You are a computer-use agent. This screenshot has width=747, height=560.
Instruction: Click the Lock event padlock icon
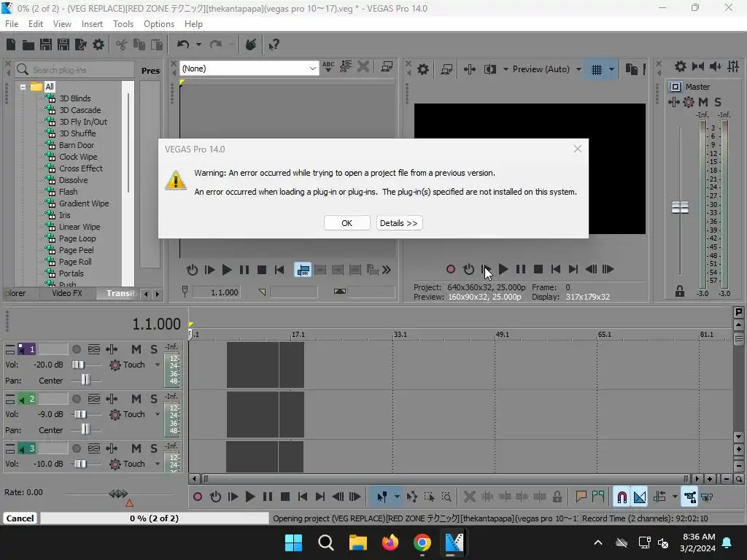point(557,497)
